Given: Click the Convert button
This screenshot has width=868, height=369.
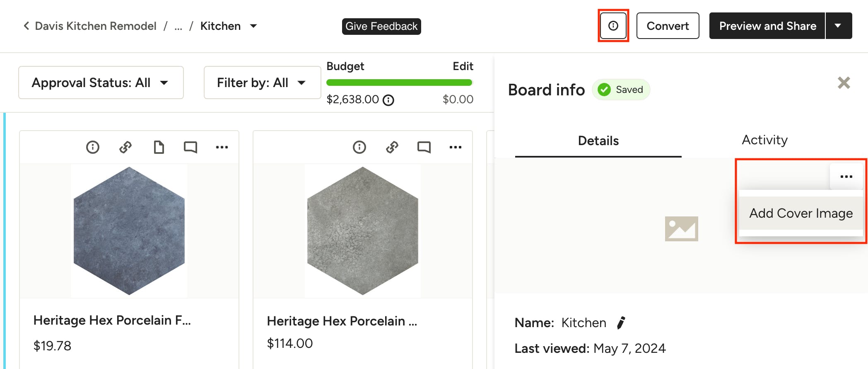Looking at the screenshot, I should pyautogui.click(x=668, y=26).
